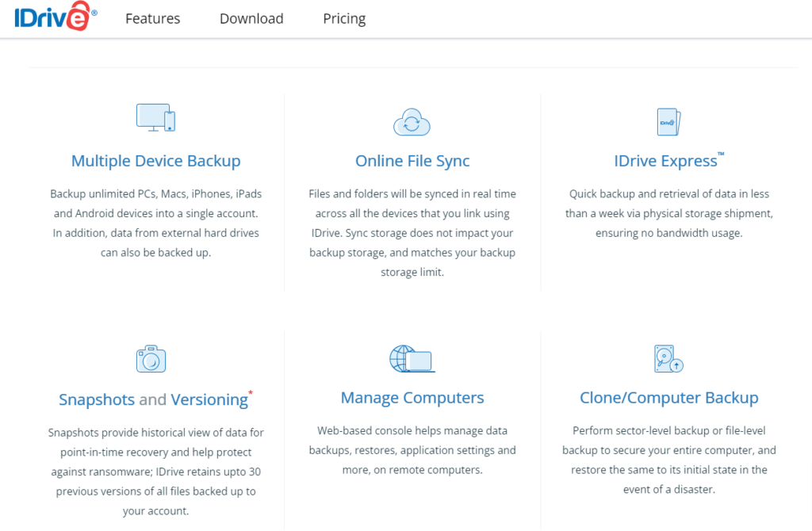The height and width of the screenshot is (531, 812).
Task: Open the Clone/Computer Backup heading link
Action: 668,398
